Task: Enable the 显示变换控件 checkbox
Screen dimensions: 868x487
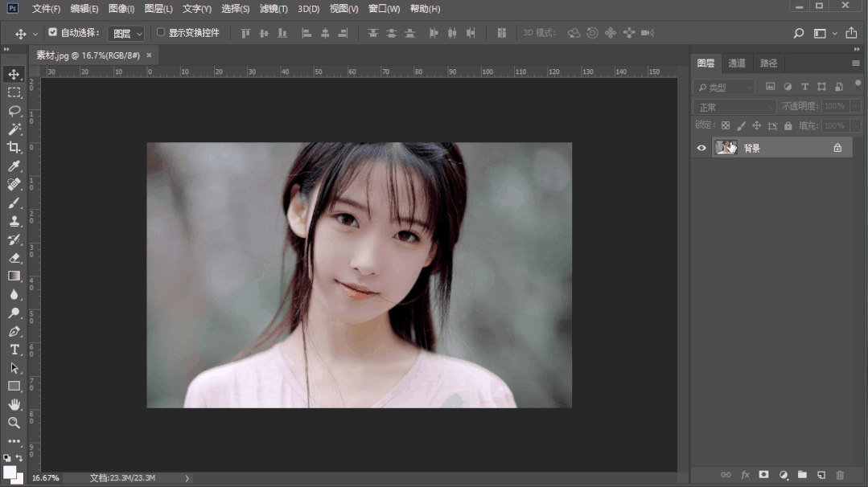Action: coord(161,33)
